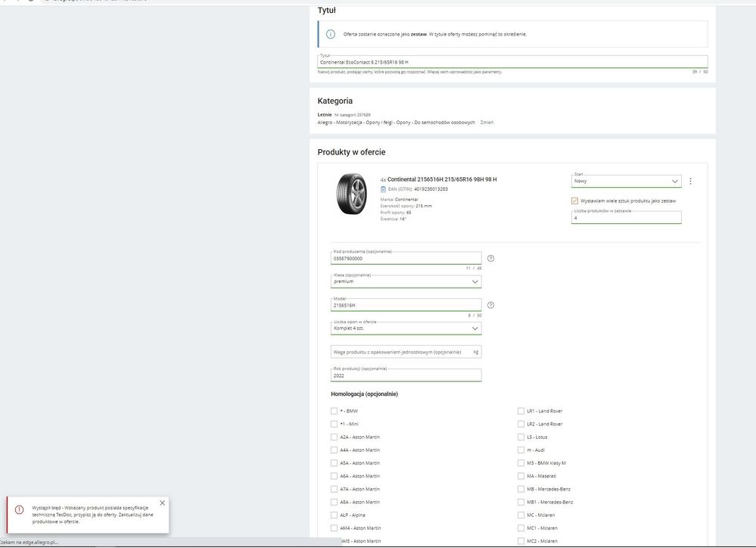Click the 'Zmień' category link
This screenshot has width=756, height=548.
click(487, 123)
